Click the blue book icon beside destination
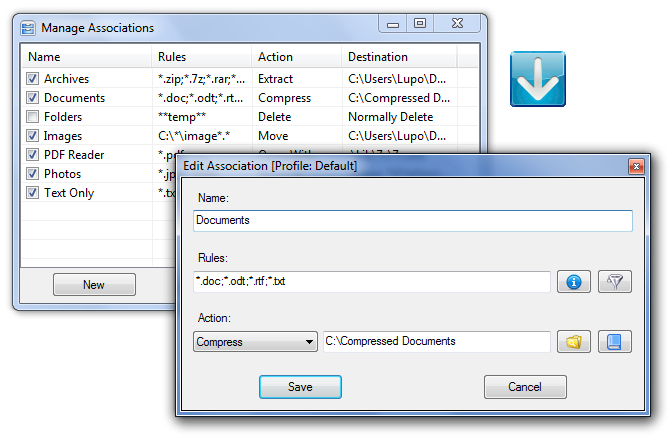 tap(615, 342)
